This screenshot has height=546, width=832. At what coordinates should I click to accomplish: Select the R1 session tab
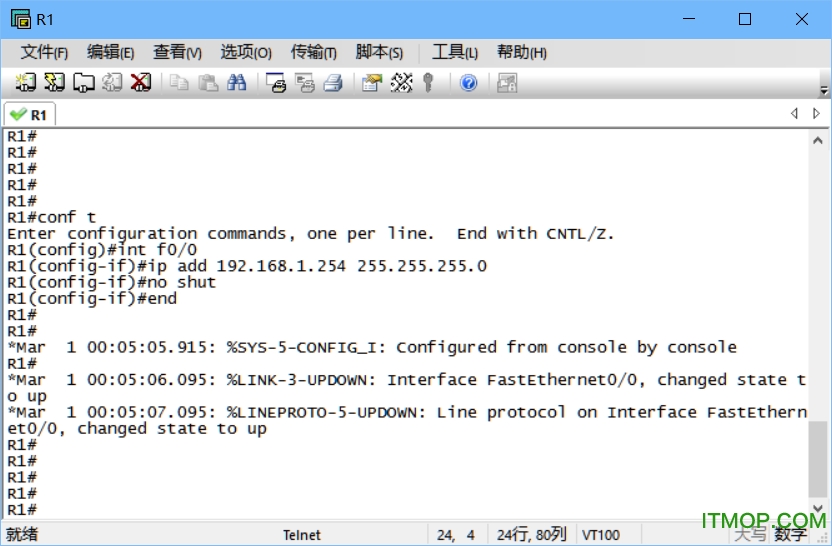point(29,115)
